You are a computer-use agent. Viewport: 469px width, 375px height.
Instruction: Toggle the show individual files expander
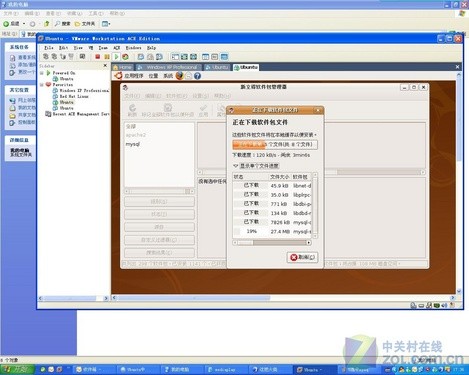pyautogui.click(x=256, y=166)
